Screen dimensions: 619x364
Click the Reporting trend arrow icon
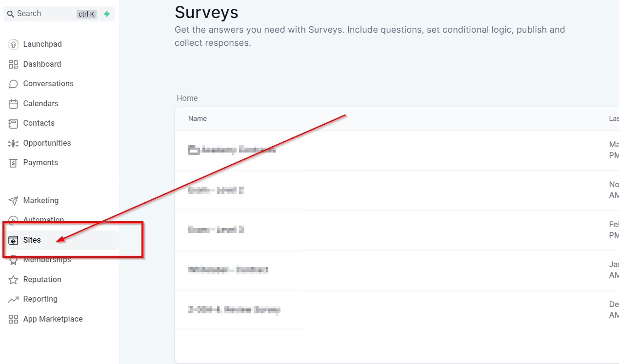(13, 299)
